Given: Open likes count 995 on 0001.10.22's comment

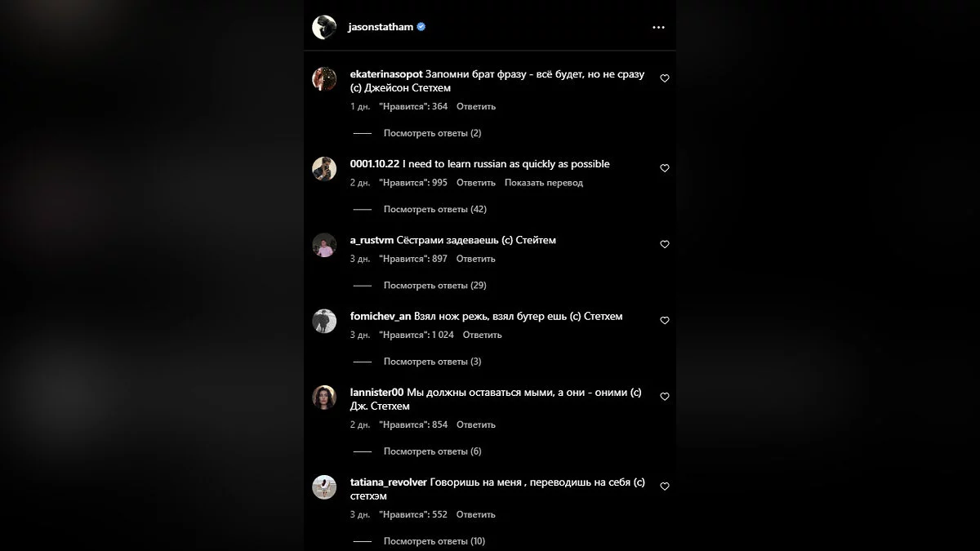Looking at the screenshot, I should [413, 183].
